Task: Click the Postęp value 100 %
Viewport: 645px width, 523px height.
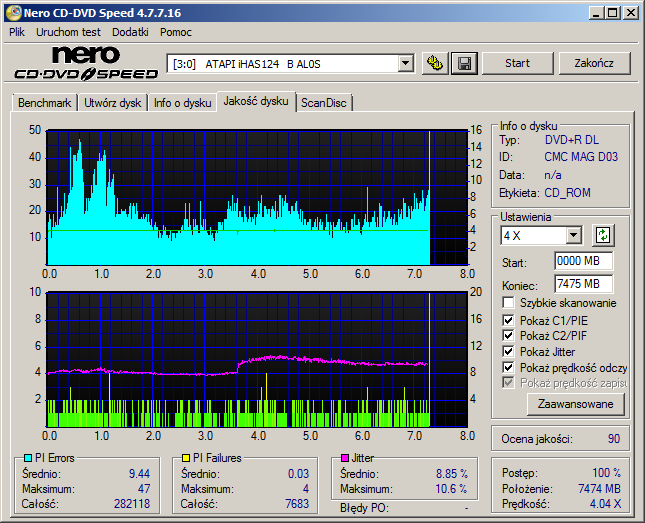Action: [606, 473]
